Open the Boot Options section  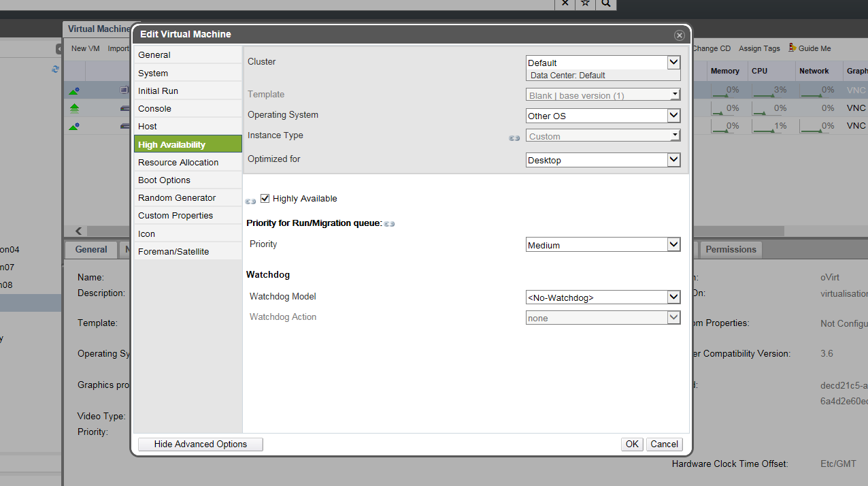tap(164, 180)
